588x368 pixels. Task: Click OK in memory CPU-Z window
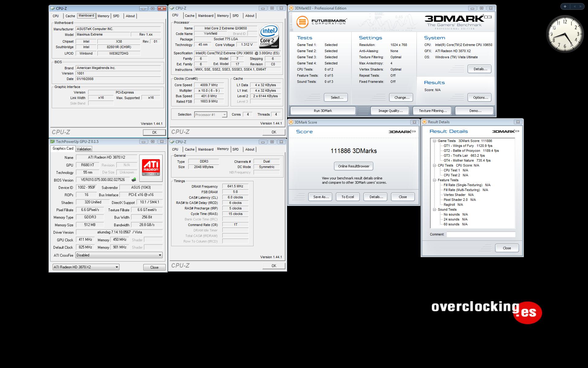coord(274,266)
